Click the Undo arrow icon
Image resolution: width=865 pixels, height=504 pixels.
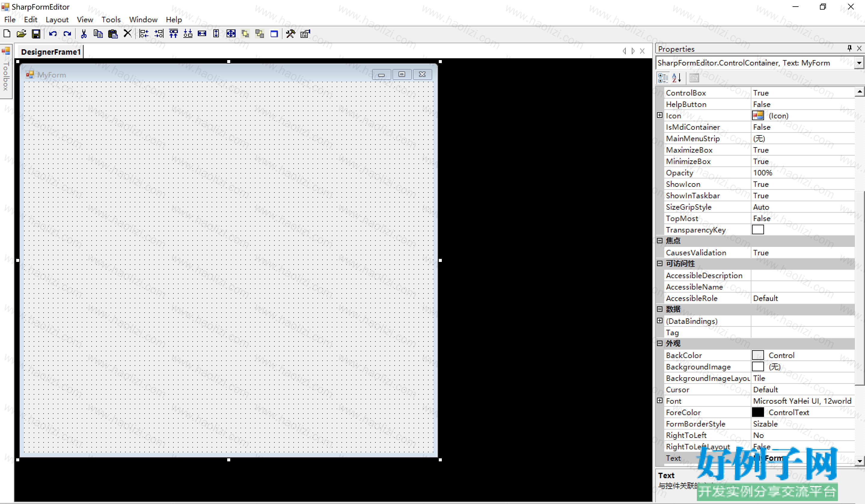point(53,34)
